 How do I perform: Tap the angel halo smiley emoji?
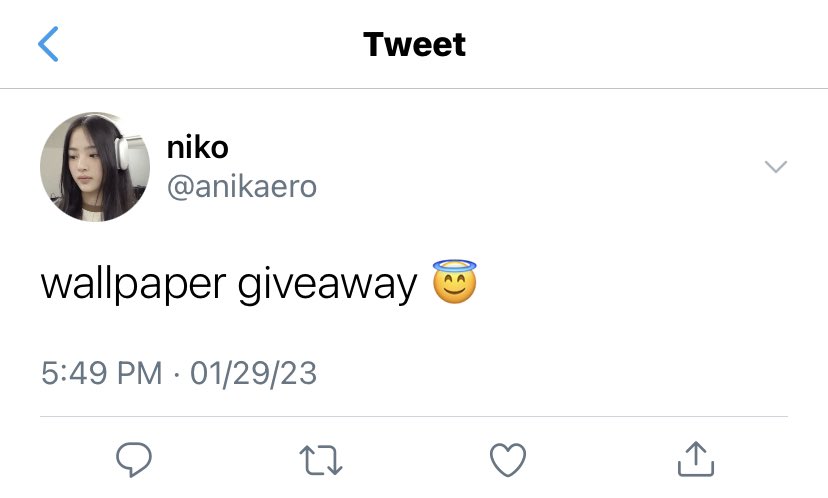[x=454, y=281]
